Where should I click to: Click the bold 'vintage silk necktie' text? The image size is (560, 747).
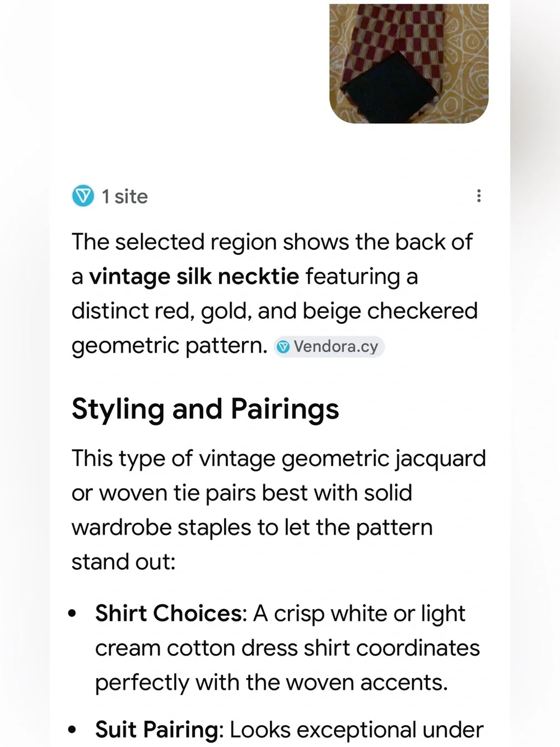[x=194, y=277]
